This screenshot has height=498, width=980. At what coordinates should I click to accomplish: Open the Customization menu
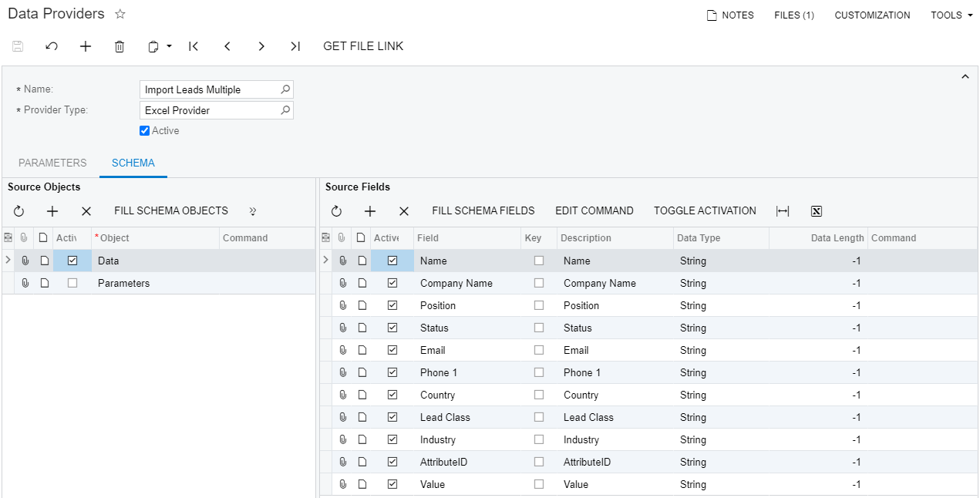click(x=872, y=15)
